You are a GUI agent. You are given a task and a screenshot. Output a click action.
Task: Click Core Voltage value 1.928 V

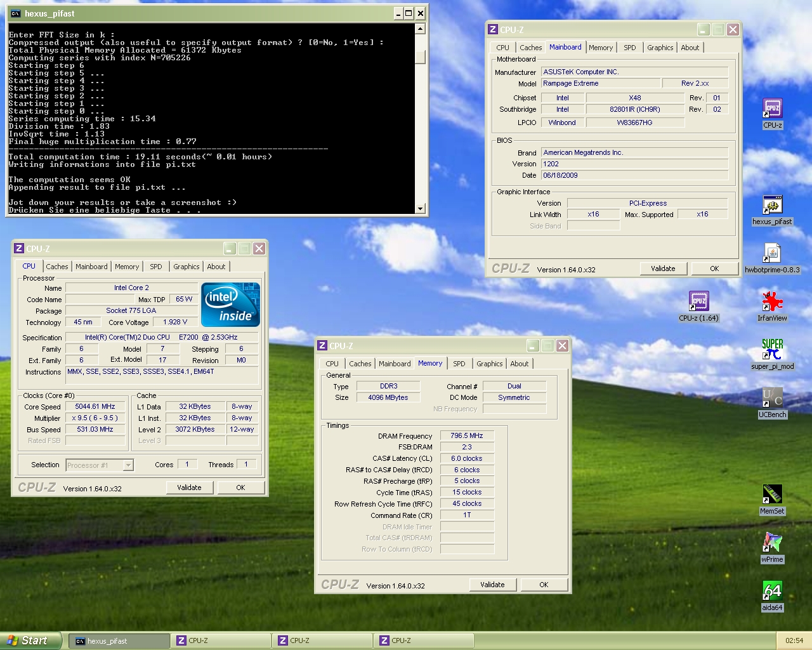click(x=175, y=322)
